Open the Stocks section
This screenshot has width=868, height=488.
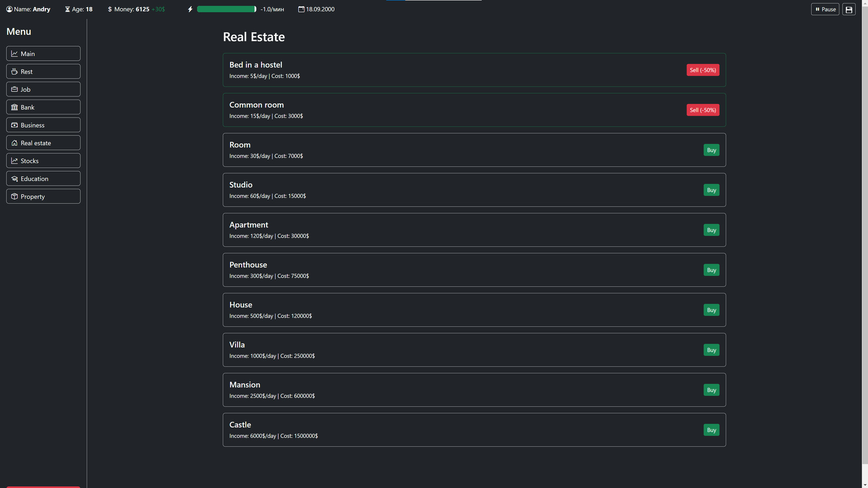[x=43, y=161]
